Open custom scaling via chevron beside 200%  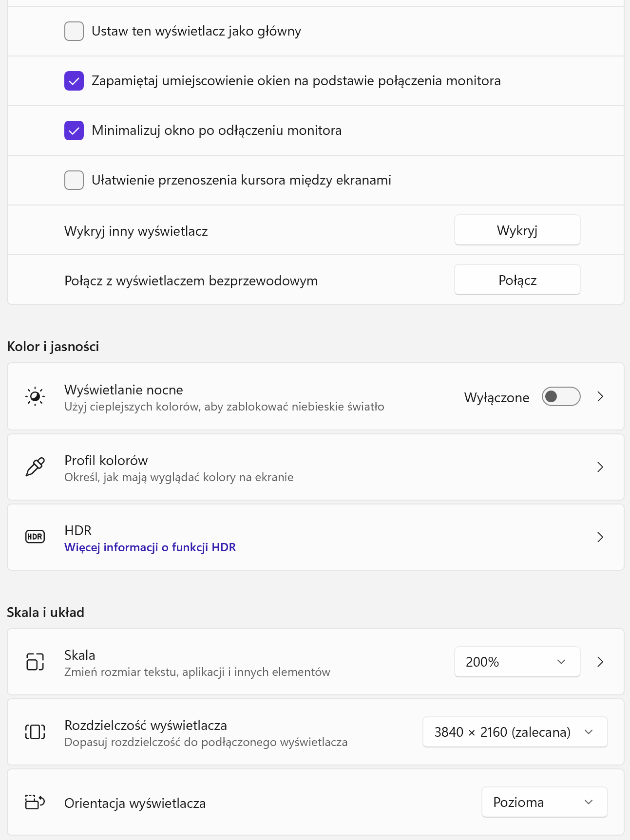point(600,662)
